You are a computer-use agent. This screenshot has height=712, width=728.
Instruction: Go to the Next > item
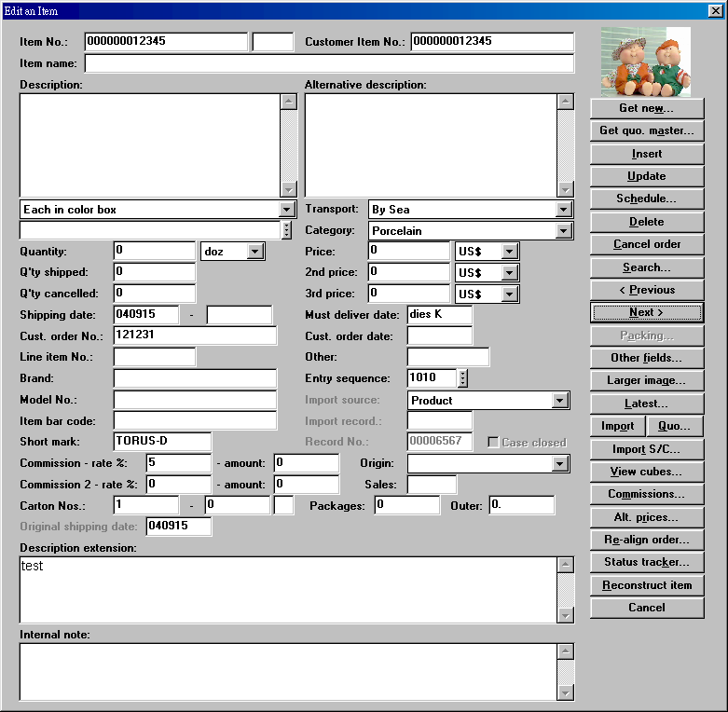[x=646, y=312]
